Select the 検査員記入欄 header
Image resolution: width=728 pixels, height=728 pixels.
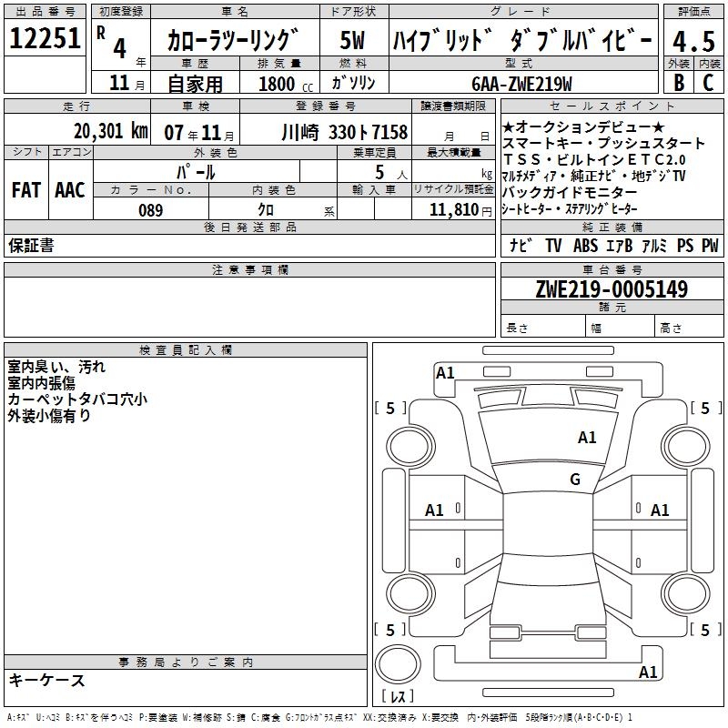click(x=186, y=350)
